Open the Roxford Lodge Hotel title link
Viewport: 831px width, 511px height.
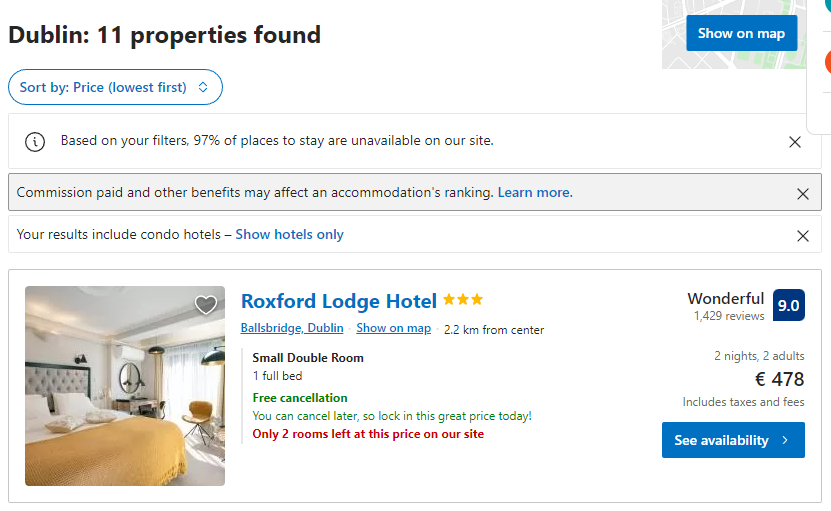pos(339,301)
